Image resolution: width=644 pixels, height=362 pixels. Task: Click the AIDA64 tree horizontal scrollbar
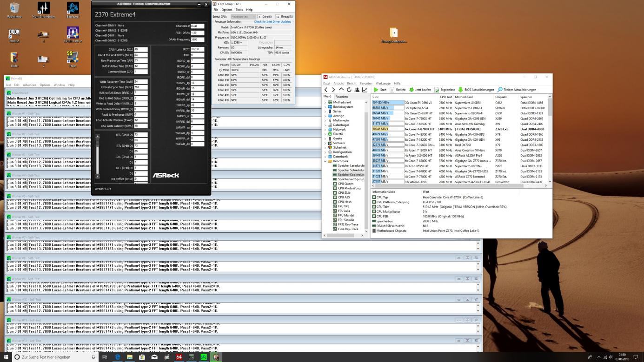pos(343,236)
